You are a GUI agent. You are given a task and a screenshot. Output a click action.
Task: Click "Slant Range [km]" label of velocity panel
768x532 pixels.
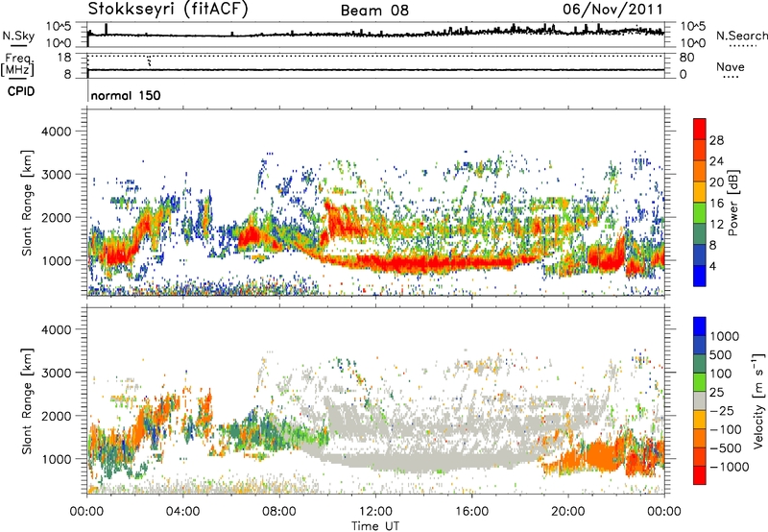click(x=27, y=401)
